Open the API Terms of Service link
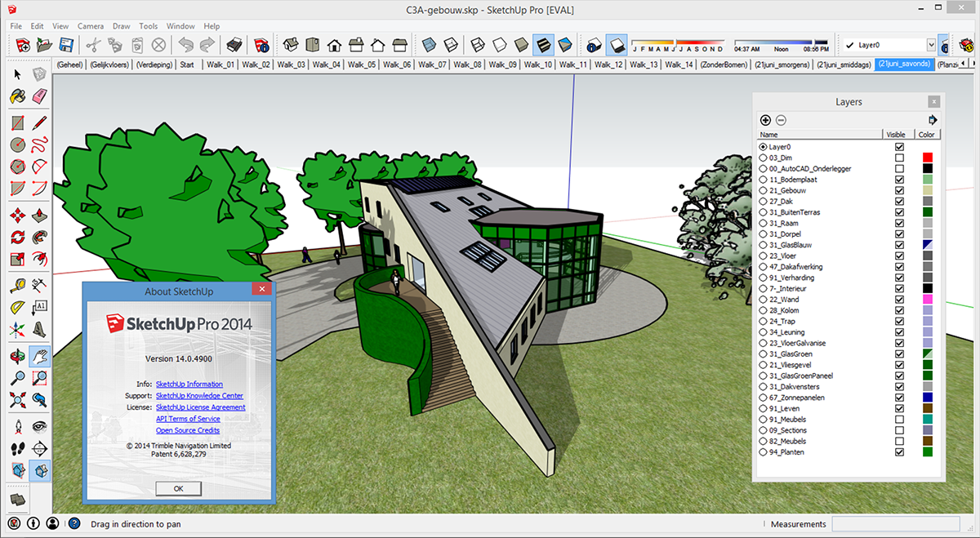Viewport: 980px width, 538px height. (x=188, y=418)
